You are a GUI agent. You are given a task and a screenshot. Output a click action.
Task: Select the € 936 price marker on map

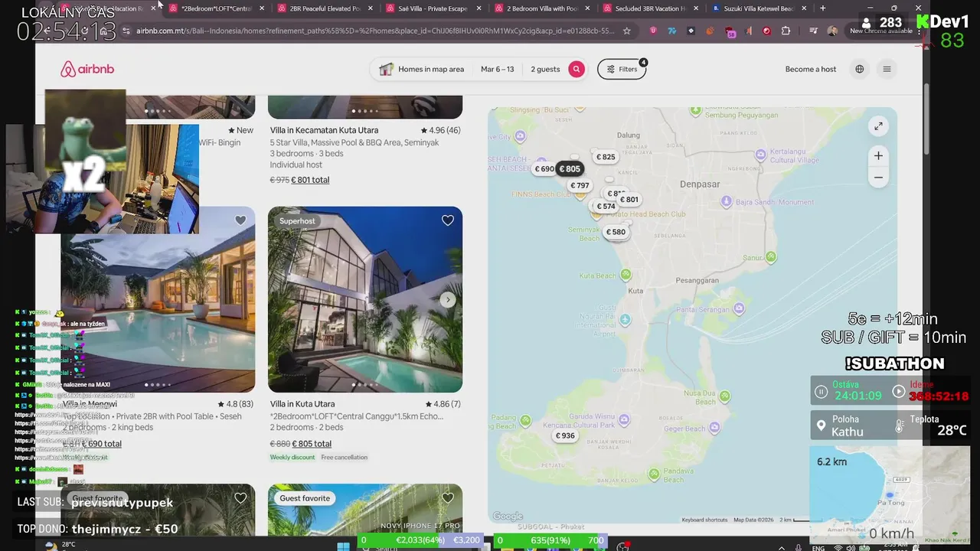[x=565, y=435]
